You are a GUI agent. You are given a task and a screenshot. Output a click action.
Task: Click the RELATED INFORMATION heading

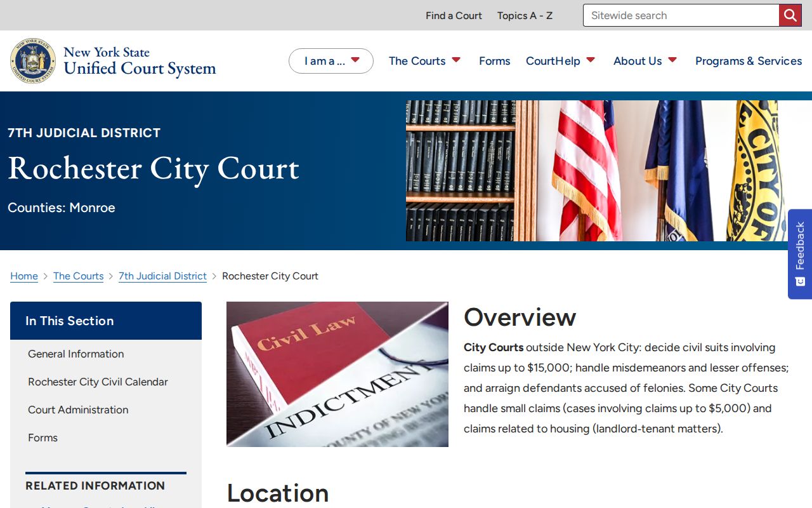(x=95, y=486)
